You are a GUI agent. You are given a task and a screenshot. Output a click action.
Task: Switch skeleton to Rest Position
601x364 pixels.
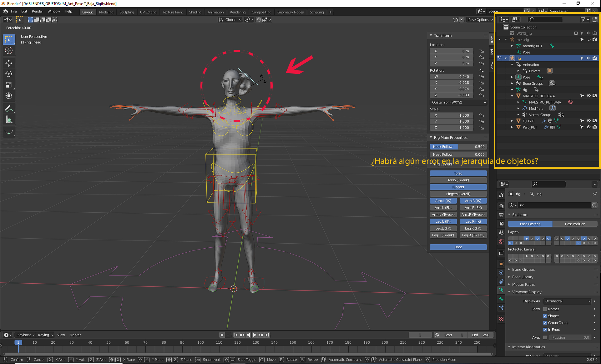coord(575,224)
